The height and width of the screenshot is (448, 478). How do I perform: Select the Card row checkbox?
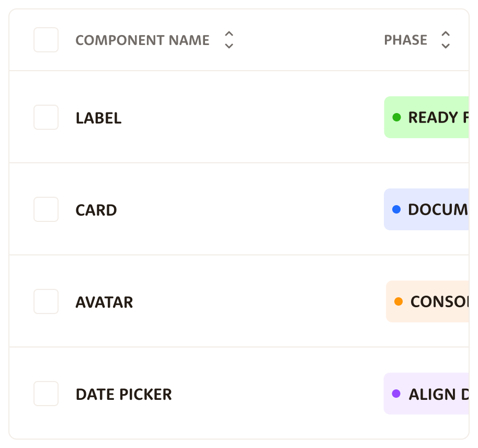point(46,209)
